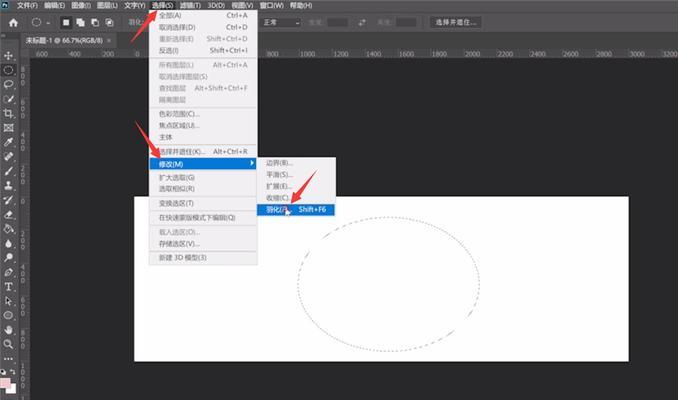Choose 色彩范围(C)... menu item
This screenshot has height=400, width=678.
tap(203, 114)
